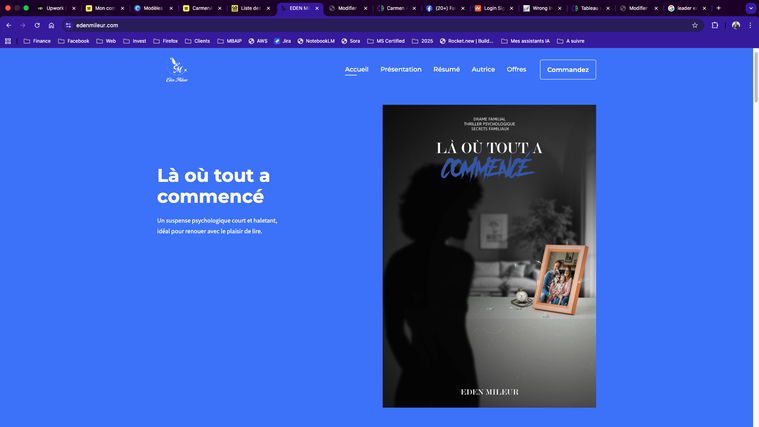
Task: Expand the Clients bookmarks folder
Action: (x=197, y=41)
